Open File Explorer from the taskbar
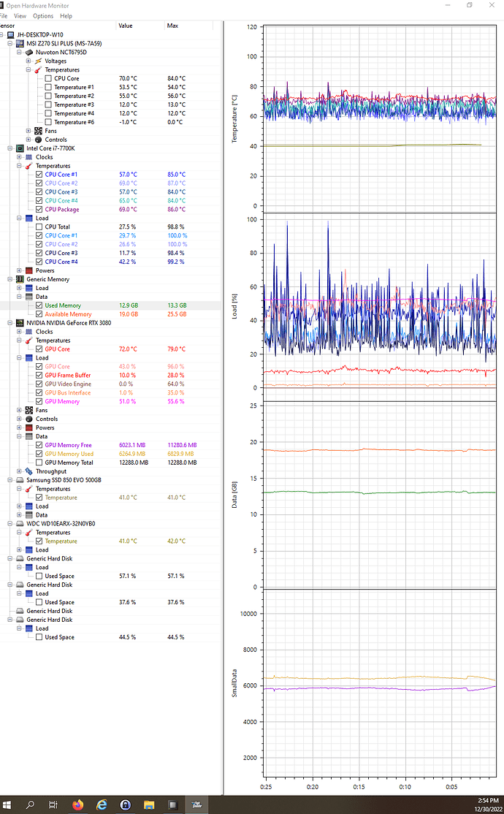 coord(149,805)
